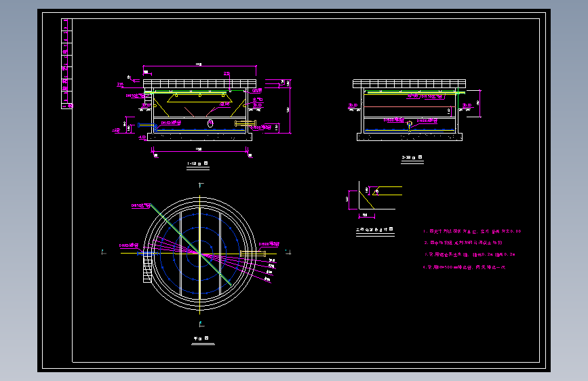Select the red horizontal line in section 2-2
588x381 pixels.
pos(410,107)
